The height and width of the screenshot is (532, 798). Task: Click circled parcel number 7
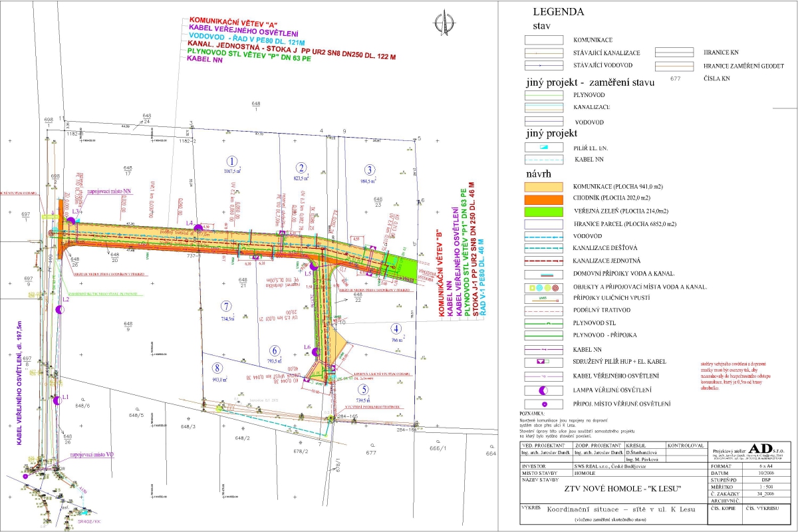click(x=227, y=307)
